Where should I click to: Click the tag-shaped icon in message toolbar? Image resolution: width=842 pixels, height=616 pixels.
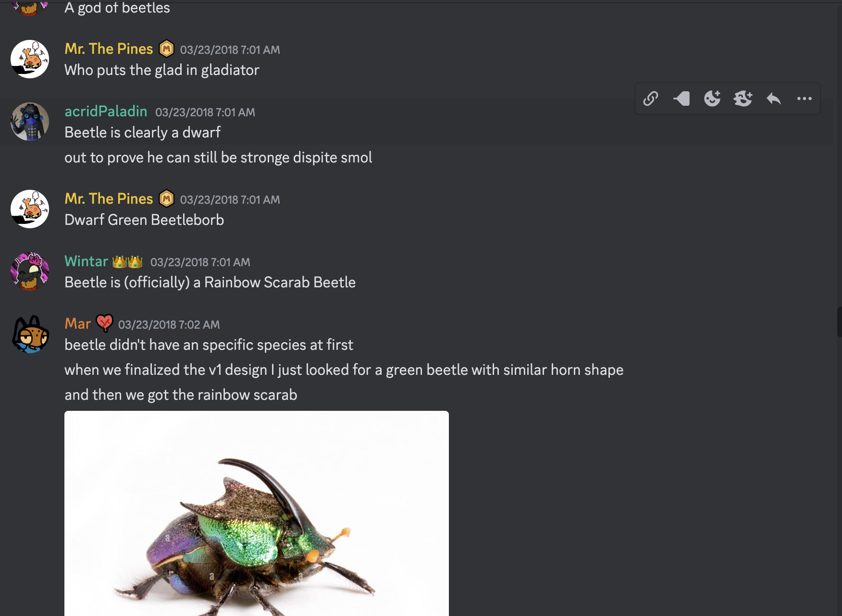(x=681, y=99)
